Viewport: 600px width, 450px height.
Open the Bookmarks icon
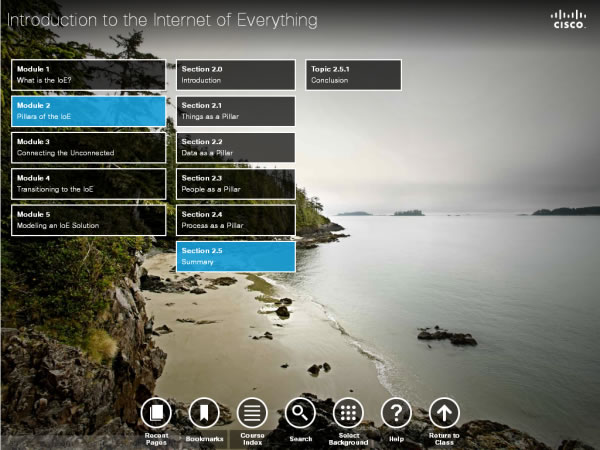204,412
